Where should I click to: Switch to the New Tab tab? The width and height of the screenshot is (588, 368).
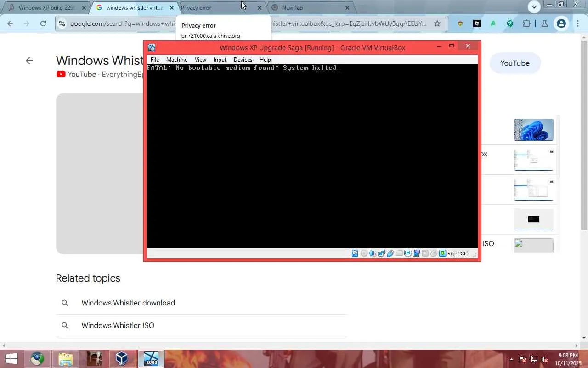pyautogui.click(x=310, y=8)
